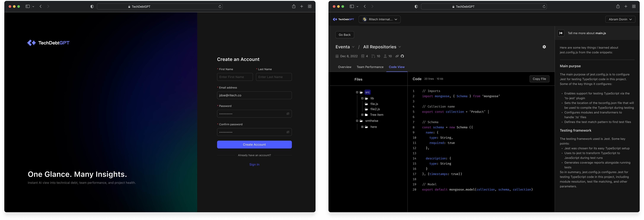The width and height of the screenshot is (644, 220).
Task: Open the Abram Donin user menu
Action: (620, 19)
